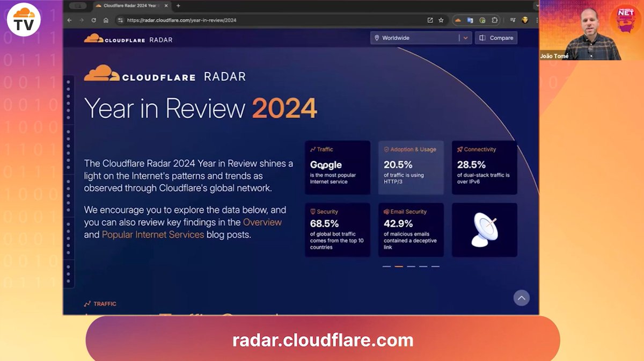This screenshot has height=361, width=644.
Task: Click the orange chevron on location selector
Action: 465,38
